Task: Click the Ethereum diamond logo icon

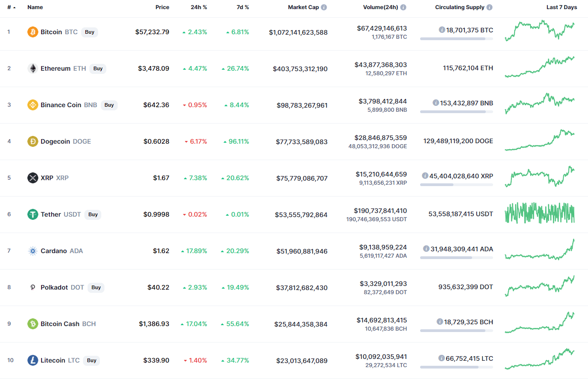Action: 33,68
